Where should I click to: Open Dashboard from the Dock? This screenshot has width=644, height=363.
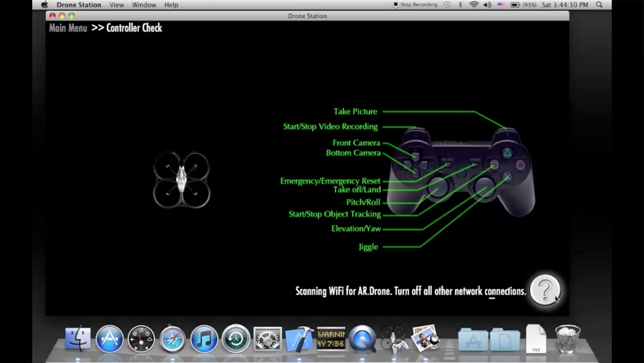coord(141,338)
